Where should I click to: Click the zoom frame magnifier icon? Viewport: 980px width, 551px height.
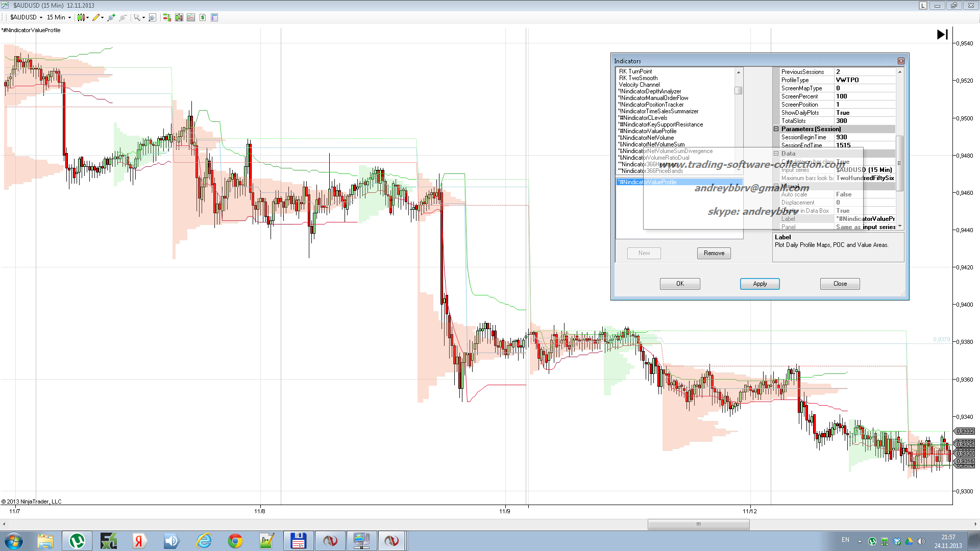[152, 17]
